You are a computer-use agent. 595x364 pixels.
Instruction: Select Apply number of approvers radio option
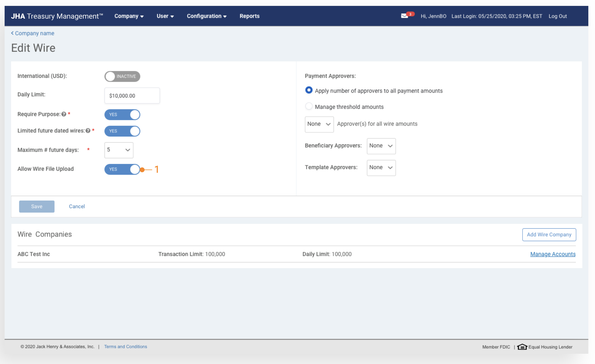click(x=309, y=90)
